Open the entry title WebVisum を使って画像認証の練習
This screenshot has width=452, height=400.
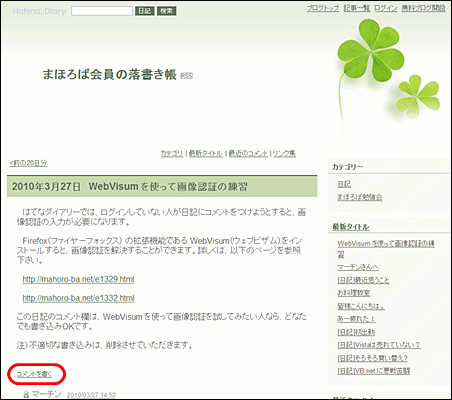point(168,186)
